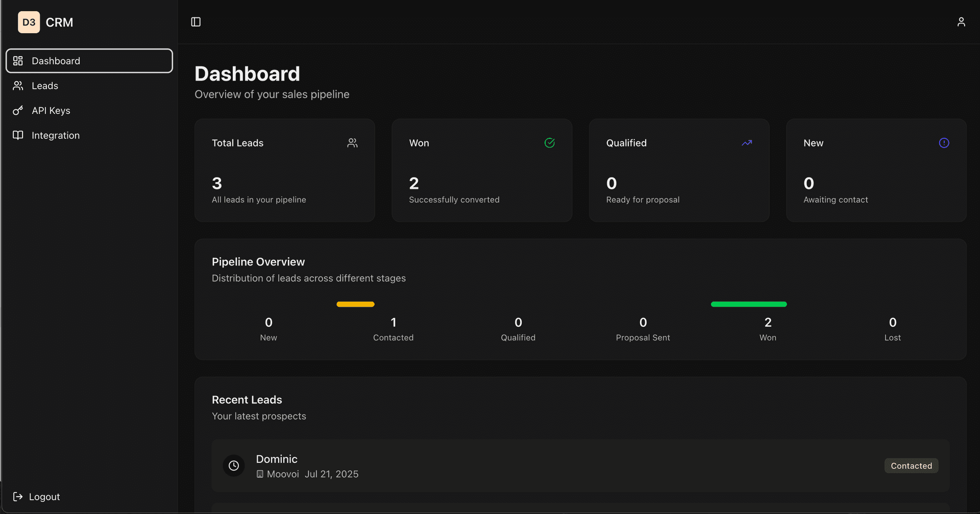Click the Contacted status badge
The image size is (980, 514).
(911, 466)
